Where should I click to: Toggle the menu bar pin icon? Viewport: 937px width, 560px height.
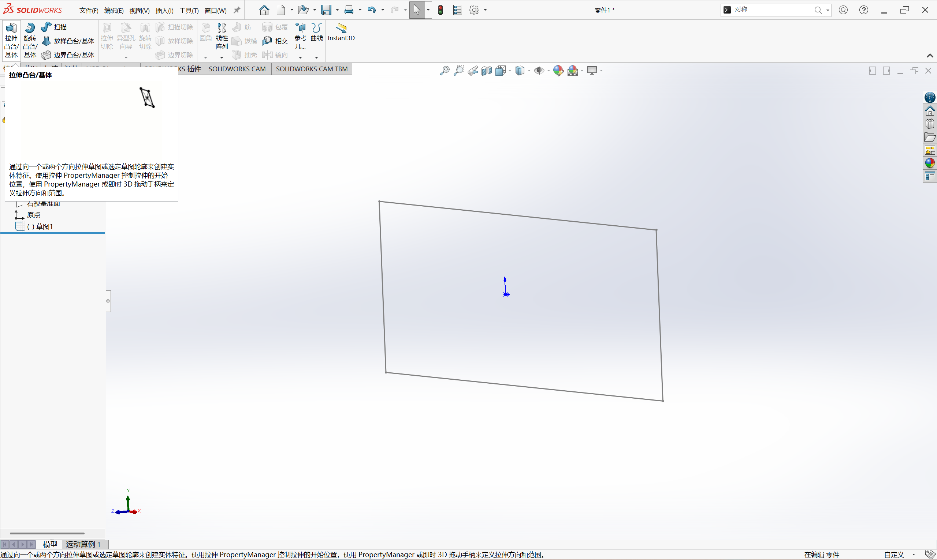click(237, 10)
